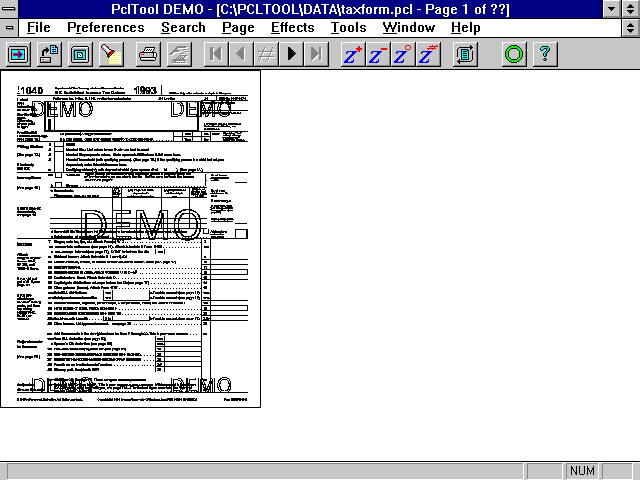This screenshot has height=480, width=640.
Task: Open the Help menu
Action: (465, 27)
